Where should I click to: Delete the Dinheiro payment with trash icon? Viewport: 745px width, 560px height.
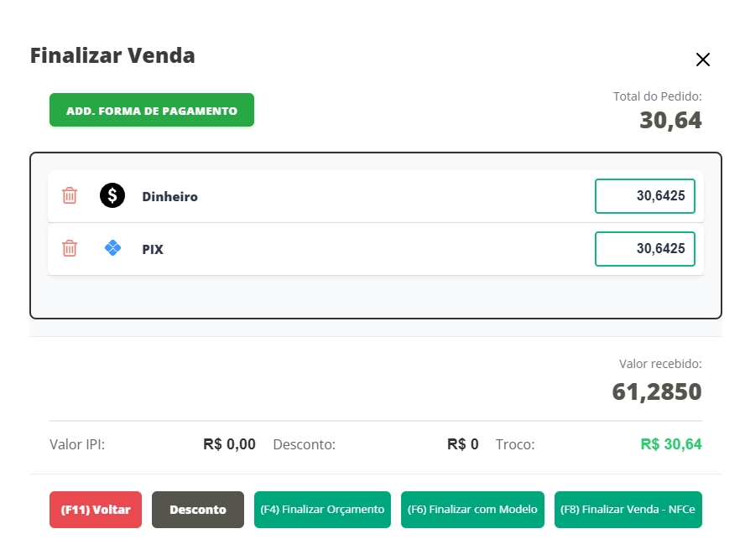click(x=70, y=196)
